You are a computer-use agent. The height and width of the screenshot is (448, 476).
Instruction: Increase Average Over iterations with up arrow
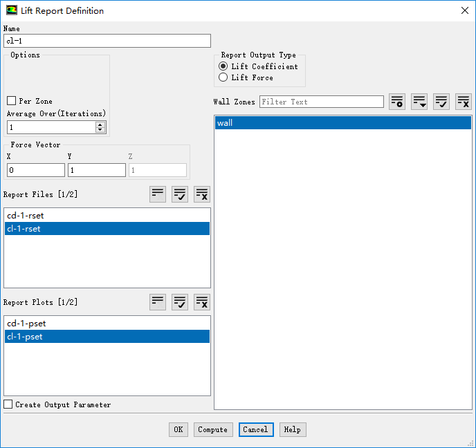pos(100,124)
